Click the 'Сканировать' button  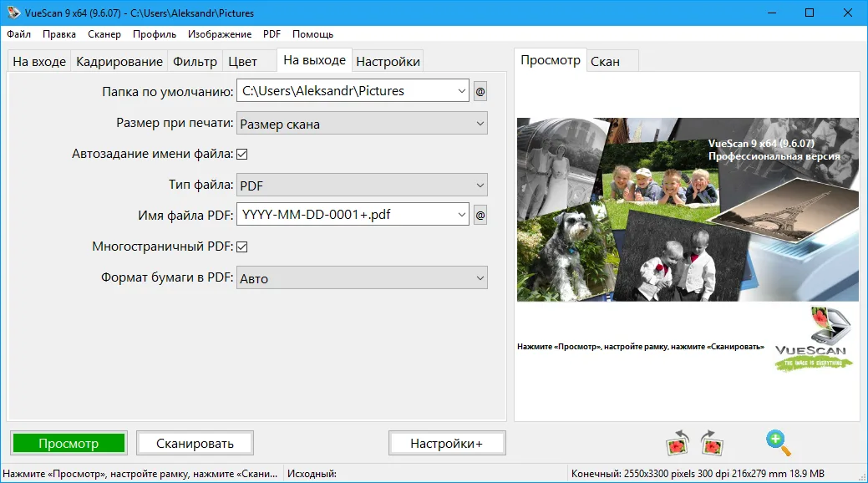pyautogui.click(x=195, y=444)
